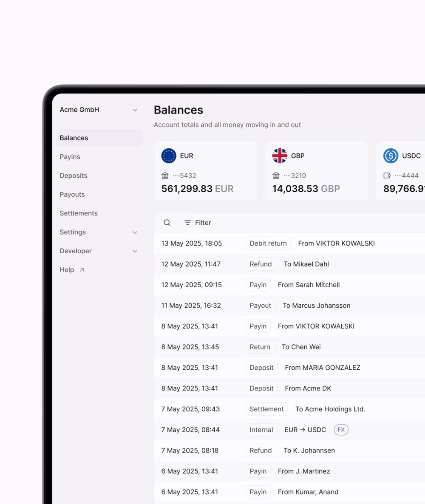Viewport: 425px width, 504px height.
Task: Click Deposit tag for MARIA GONZALEZ
Action: coord(262,368)
